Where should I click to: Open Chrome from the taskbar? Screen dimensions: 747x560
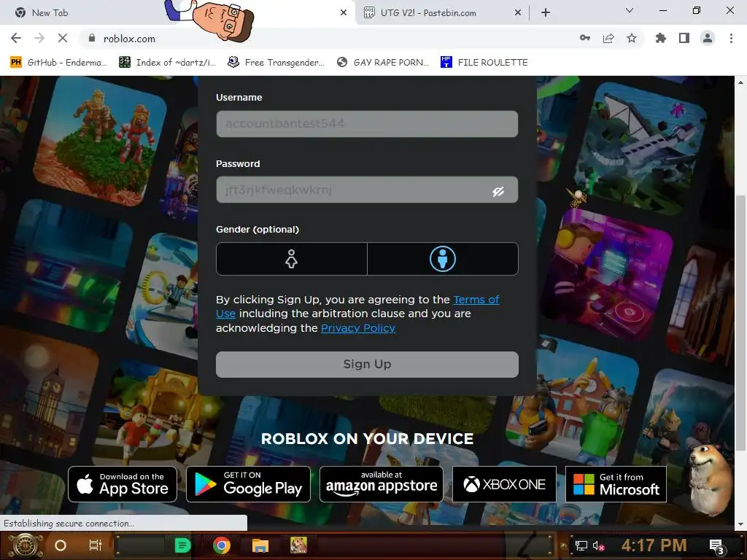pos(222,545)
